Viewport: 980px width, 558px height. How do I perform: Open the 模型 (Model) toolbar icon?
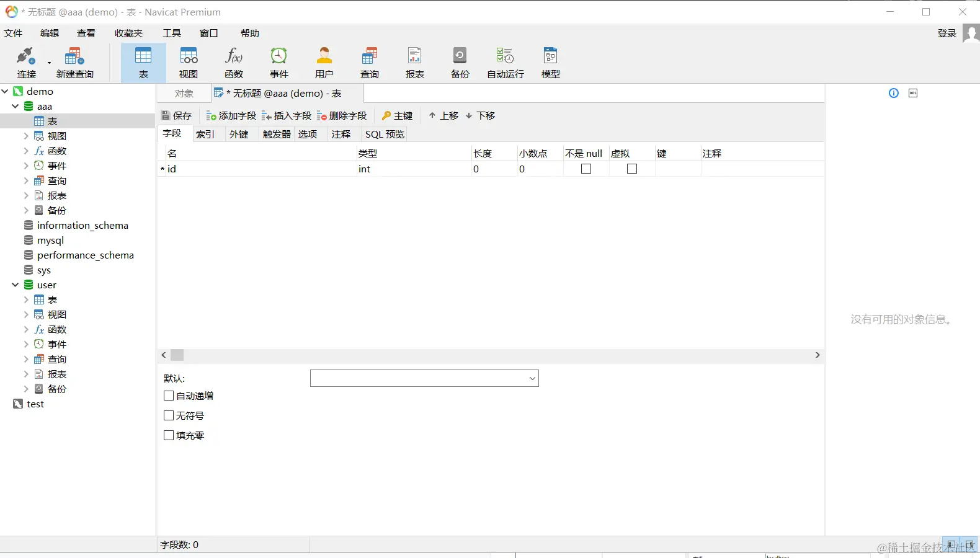pyautogui.click(x=551, y=63)
